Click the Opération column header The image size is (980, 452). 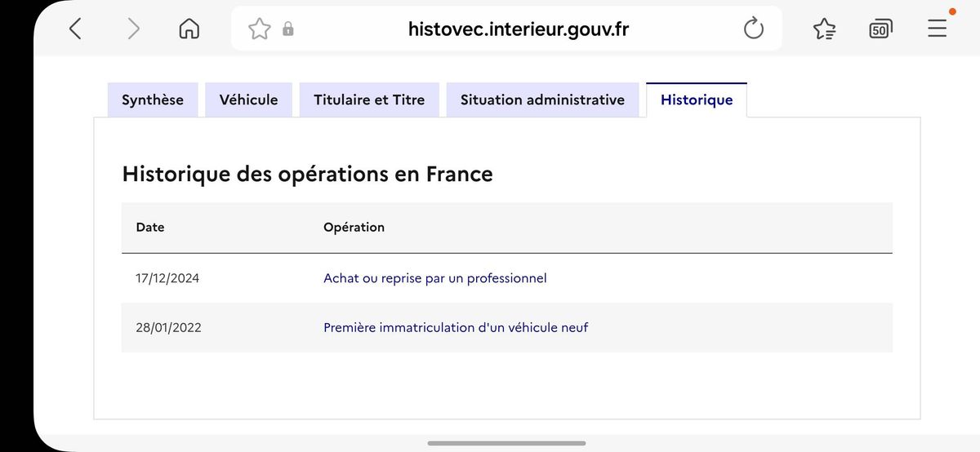354,227
